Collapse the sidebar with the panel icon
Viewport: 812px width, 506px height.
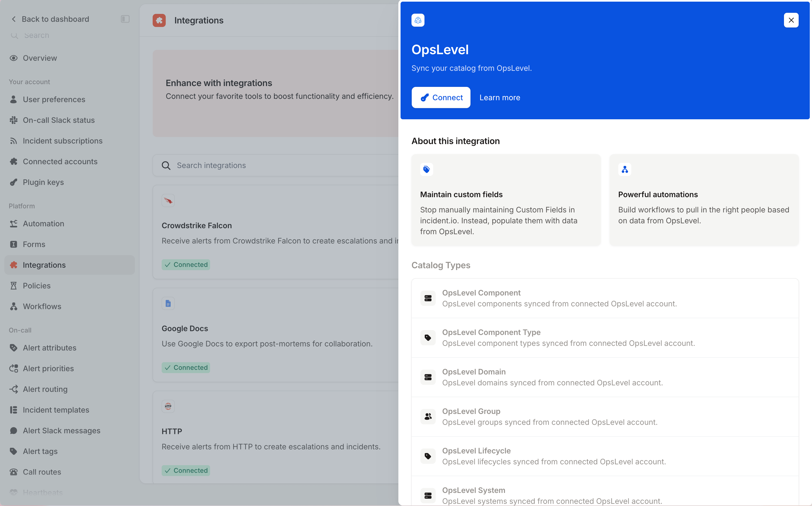click(125, 19)
